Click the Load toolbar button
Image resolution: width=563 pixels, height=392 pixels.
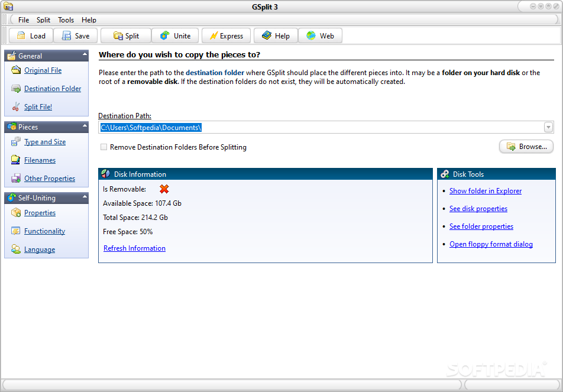click(31, 36)
